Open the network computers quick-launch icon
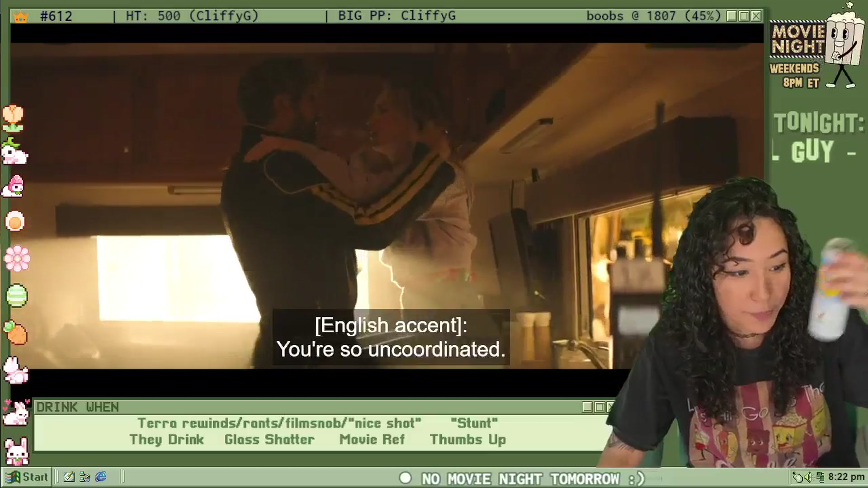 (85, 477)
